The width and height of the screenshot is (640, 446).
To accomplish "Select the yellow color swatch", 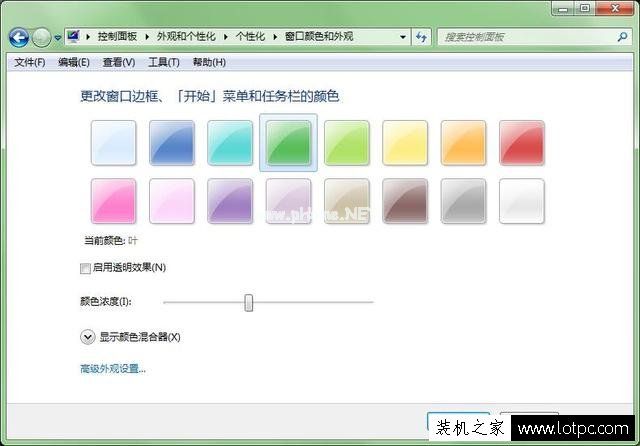I will [405, 142].
